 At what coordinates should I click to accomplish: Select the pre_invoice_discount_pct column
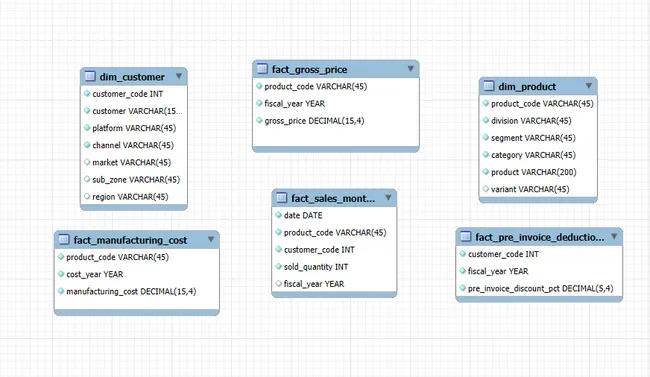(539, 288)
